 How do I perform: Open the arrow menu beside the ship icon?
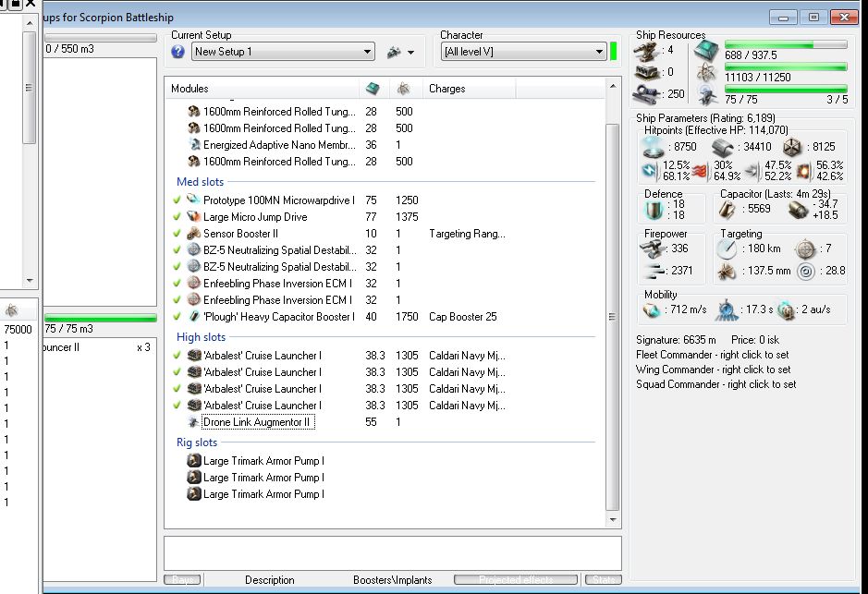pyautogui.click(x=410, y=53)
